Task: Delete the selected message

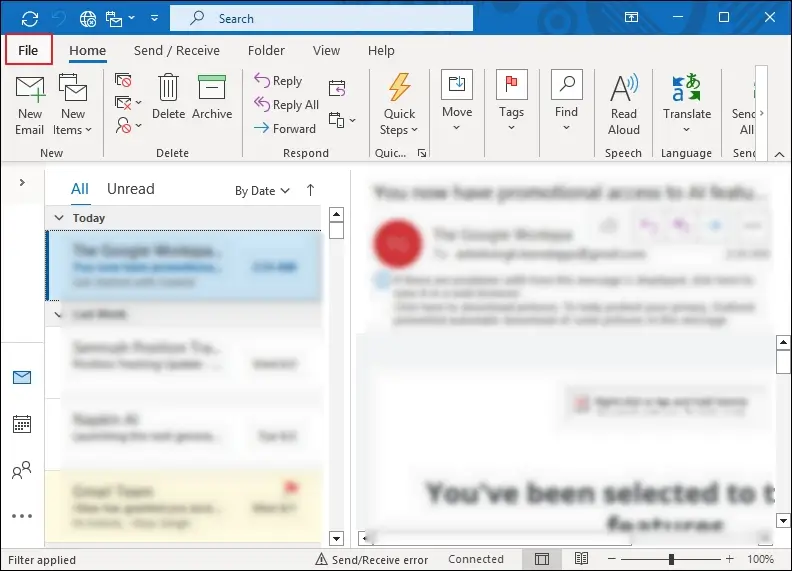Action: pos(168,97)
